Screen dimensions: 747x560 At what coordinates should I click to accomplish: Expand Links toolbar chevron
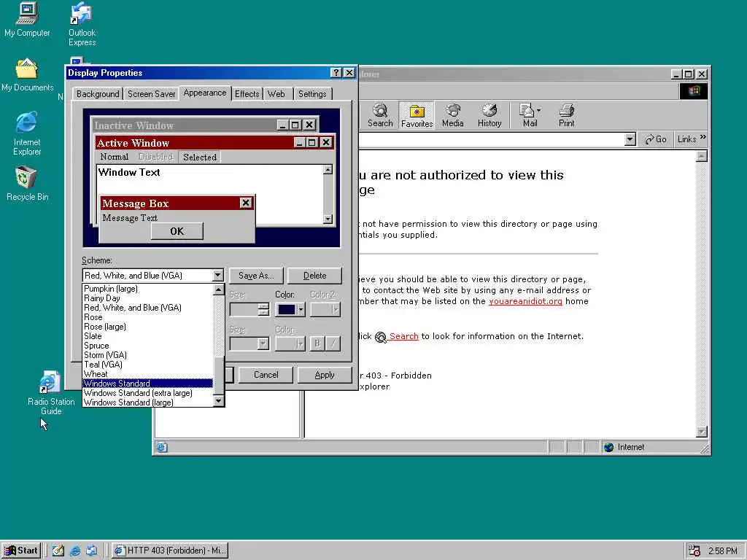(x=703, y=138)
